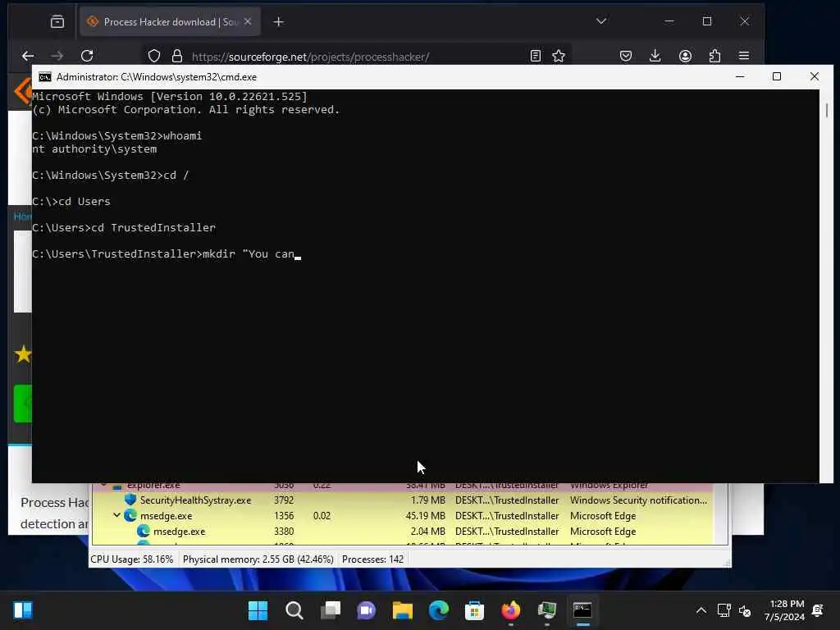Click the cmd window vertical scrollbar

pos(827,286)
